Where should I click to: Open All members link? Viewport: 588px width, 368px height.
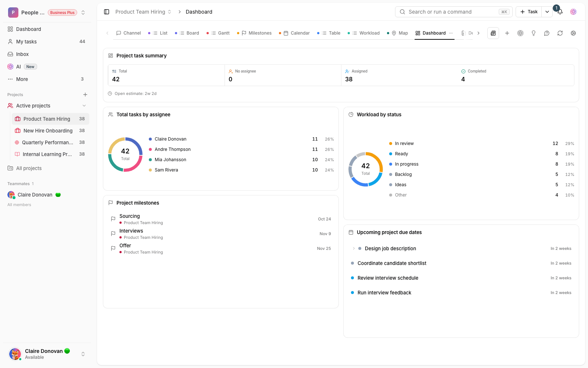[x=19, y=205]
